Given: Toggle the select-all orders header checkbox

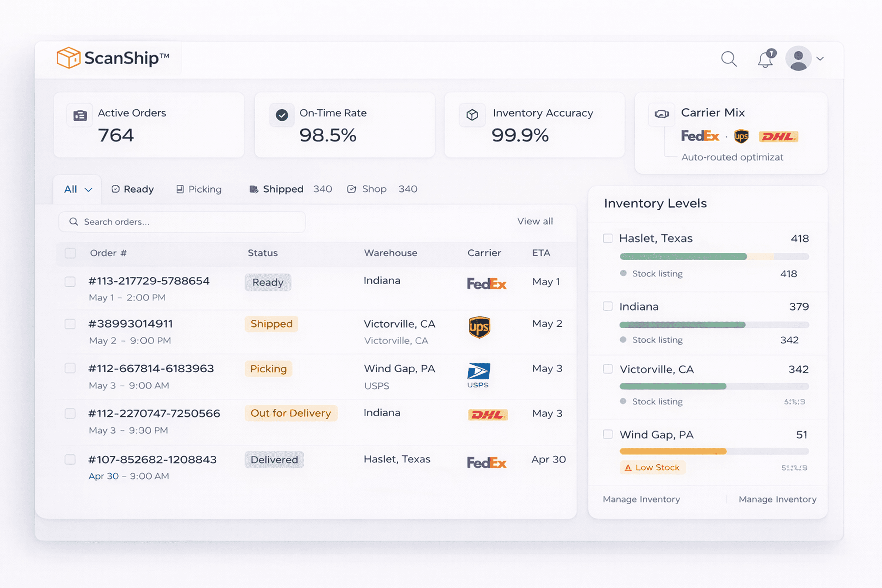Looking at the screenshot, I should coord(70,253).
